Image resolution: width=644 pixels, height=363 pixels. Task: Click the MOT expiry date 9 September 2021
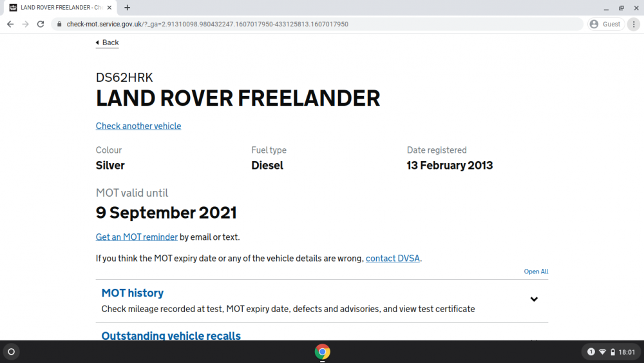[x=166, y=213]
